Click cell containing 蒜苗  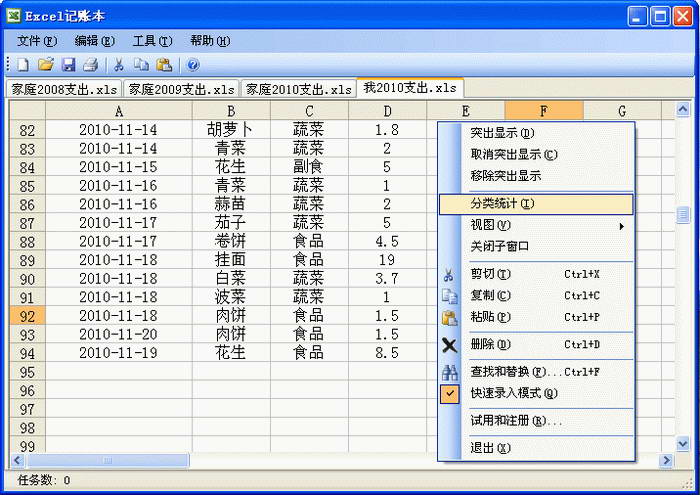click(231, 204)
